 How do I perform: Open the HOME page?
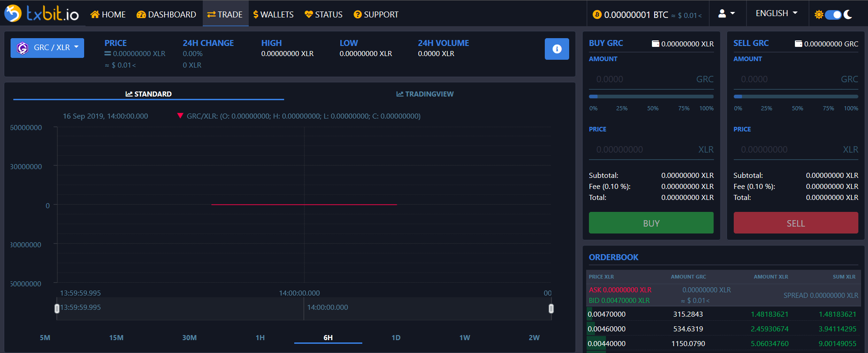tap(108, 14)
